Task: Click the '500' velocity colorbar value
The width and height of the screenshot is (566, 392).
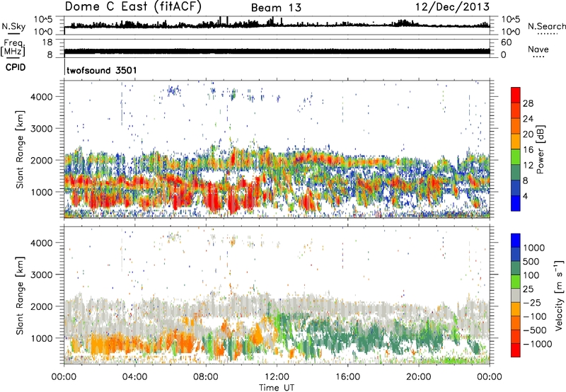Action: click(531, 261)
